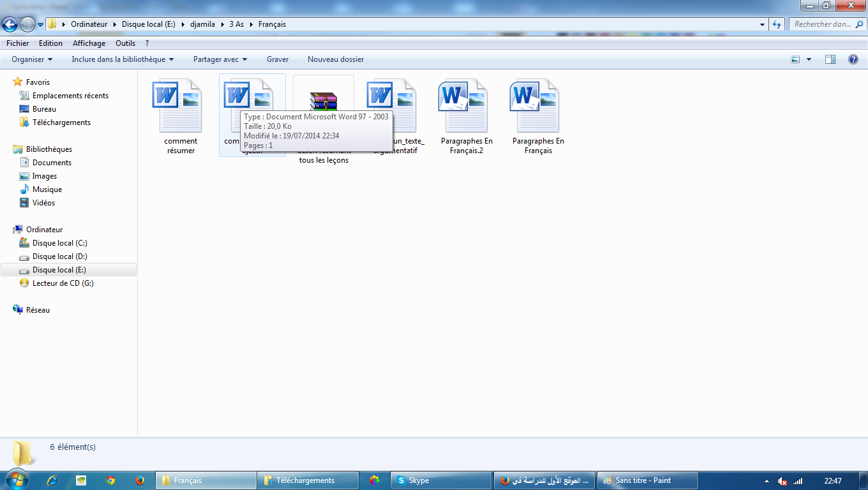Open the Documents library
Screen dimensions: 868x490
(x=52, y=163)
